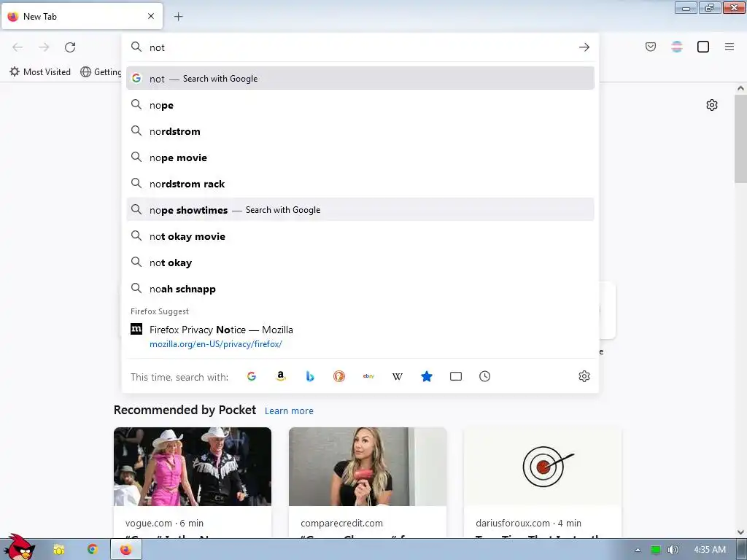Search history using the clock icon
This screenshot has width=747, height=560.
click(485, 377)
